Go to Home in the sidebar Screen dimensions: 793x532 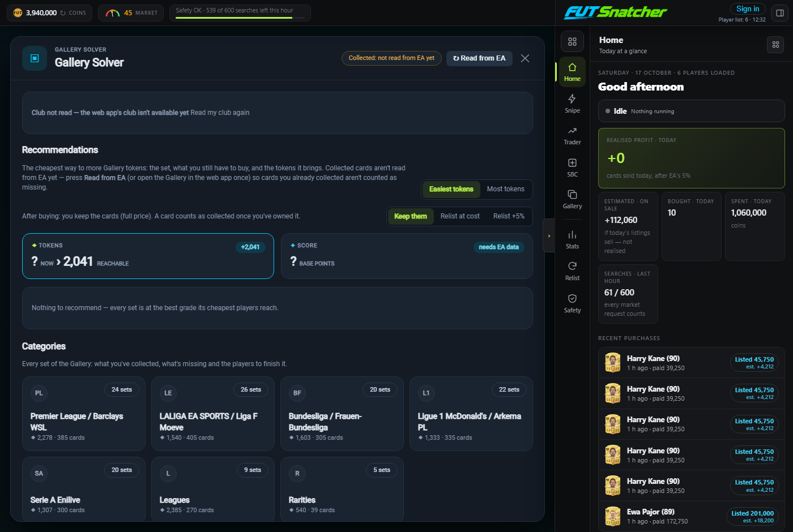tap(572, 72)
